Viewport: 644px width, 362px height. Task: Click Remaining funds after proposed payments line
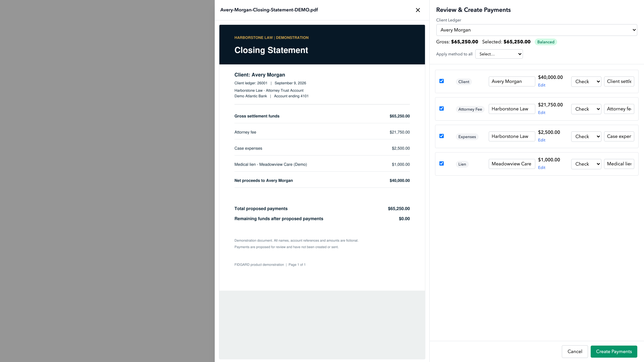tap(322, 219)
